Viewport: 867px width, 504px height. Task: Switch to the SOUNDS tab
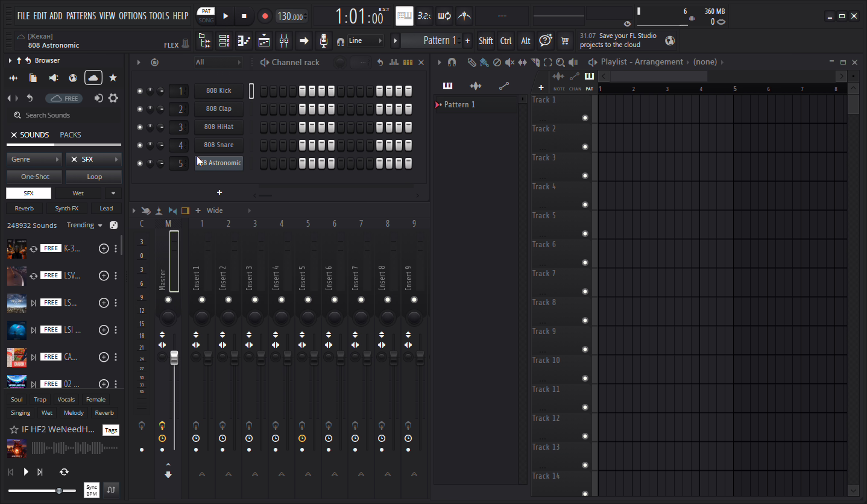click(x=30, y=135)
